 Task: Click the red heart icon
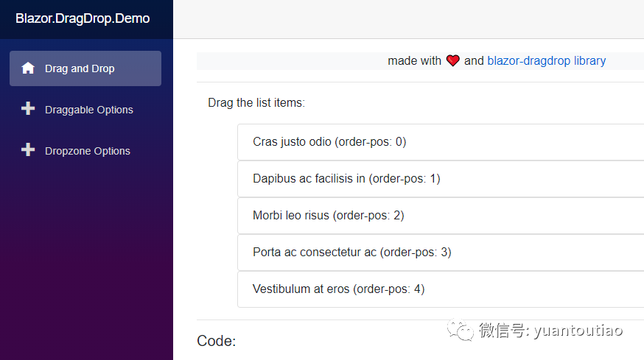click(452, 61)
